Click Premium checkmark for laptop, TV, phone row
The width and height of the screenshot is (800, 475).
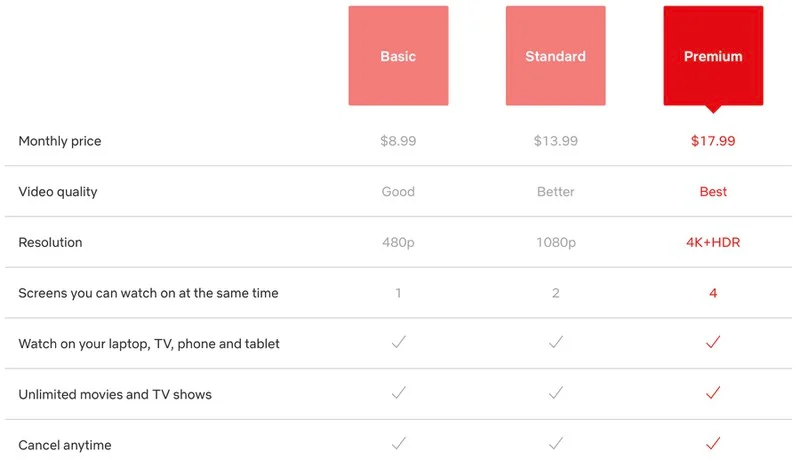(713, 342)
